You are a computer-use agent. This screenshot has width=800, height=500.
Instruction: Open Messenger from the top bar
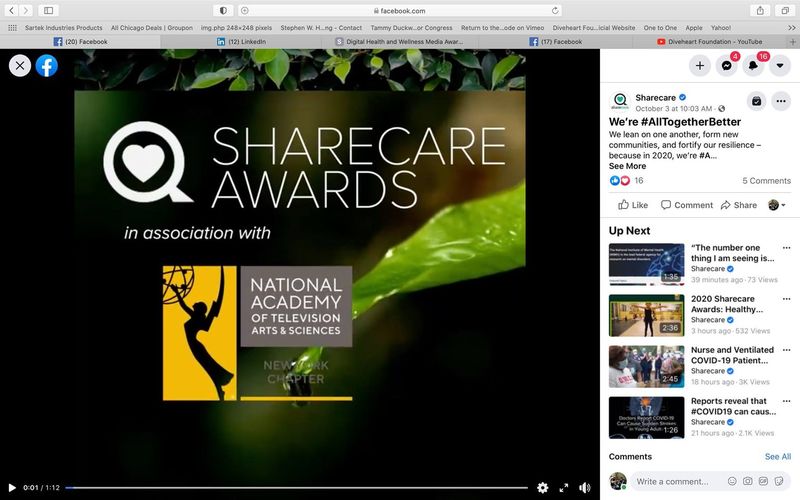(729, 66)
